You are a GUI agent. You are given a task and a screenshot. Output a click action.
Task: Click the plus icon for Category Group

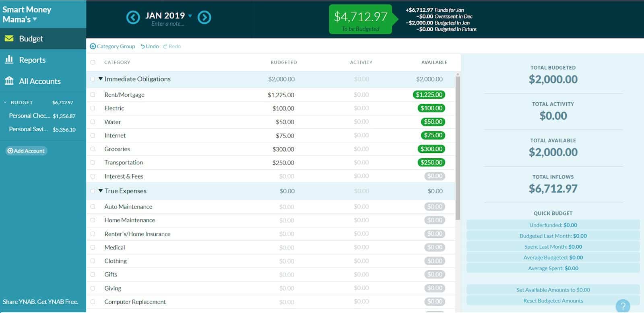93,46
